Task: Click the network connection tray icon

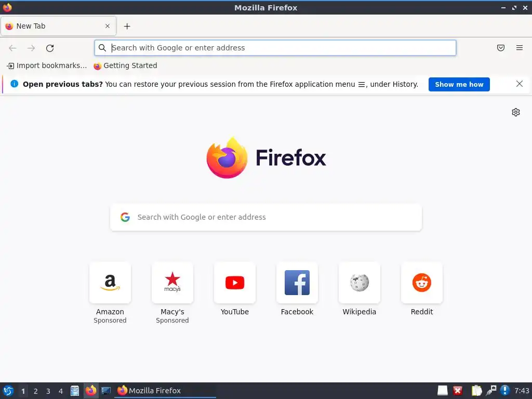Action: click(x=491, y=391)
